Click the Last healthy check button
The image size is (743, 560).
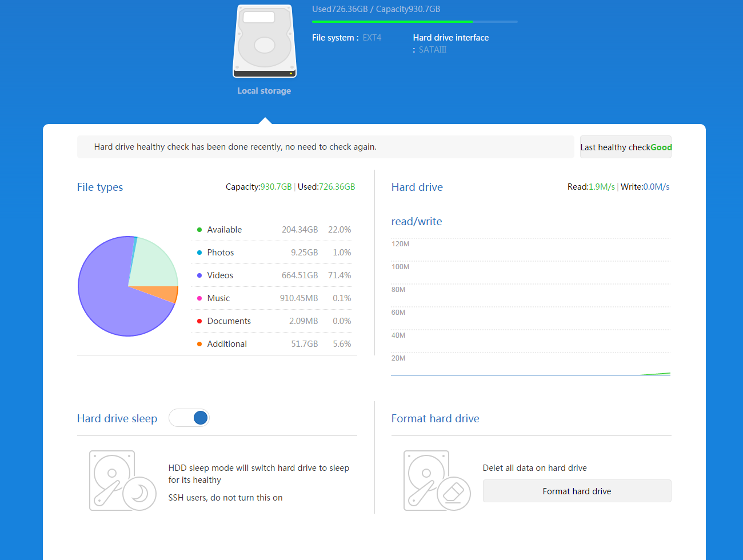pyautogui.click(x=625, y=147)
